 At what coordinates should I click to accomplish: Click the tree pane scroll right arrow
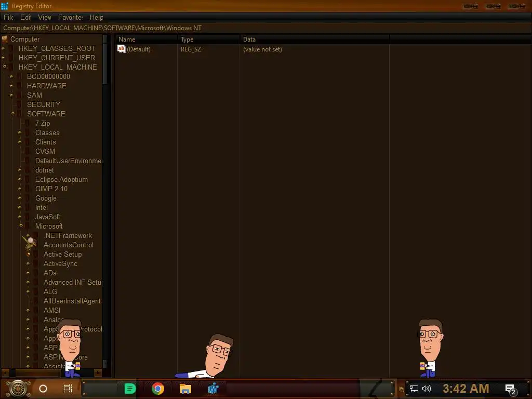click(x=98, y=373)
